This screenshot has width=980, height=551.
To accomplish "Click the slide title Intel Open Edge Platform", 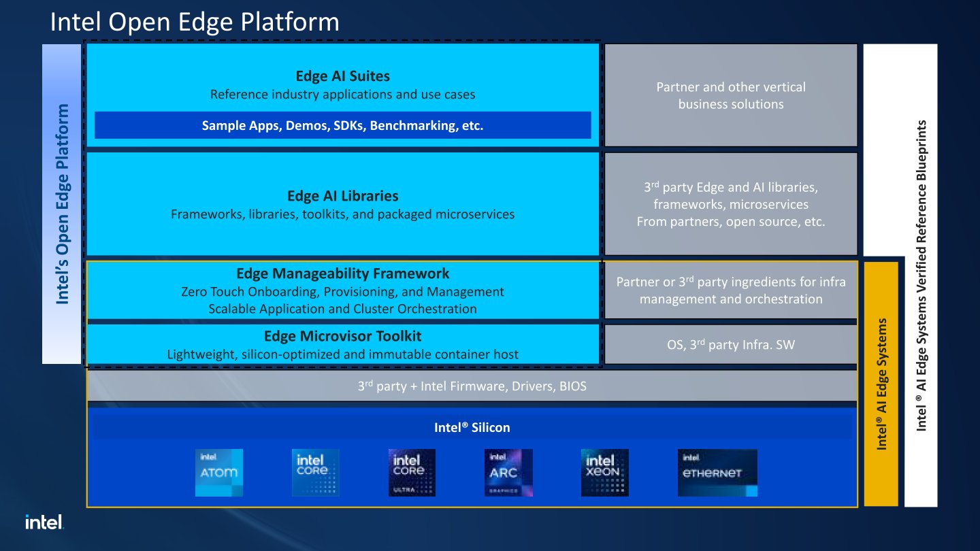I will (x=195, y=22).
